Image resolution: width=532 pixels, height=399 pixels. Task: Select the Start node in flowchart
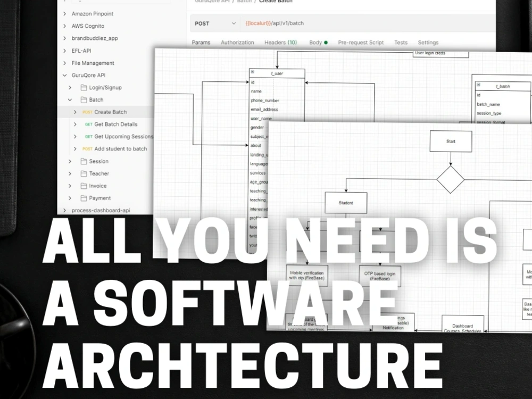[451, 142]
